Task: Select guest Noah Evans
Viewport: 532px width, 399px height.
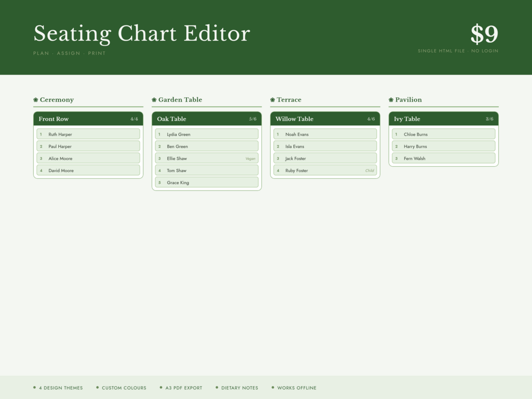Action: click(325, 134)
